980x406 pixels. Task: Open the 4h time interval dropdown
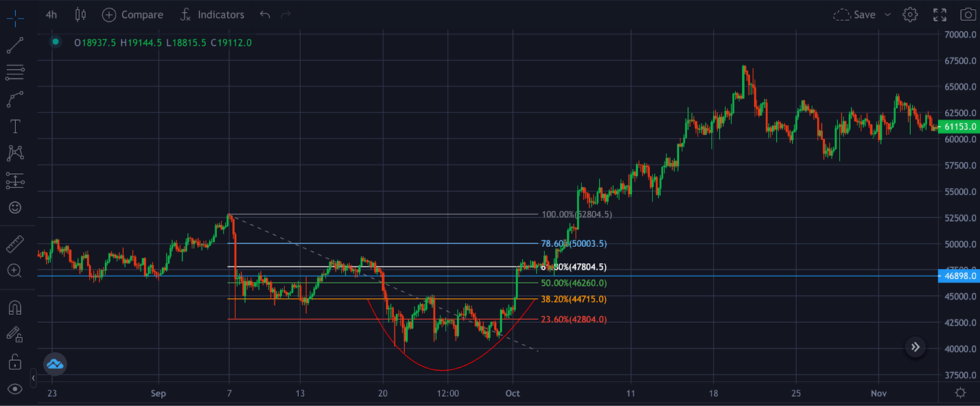coord(51,15)
